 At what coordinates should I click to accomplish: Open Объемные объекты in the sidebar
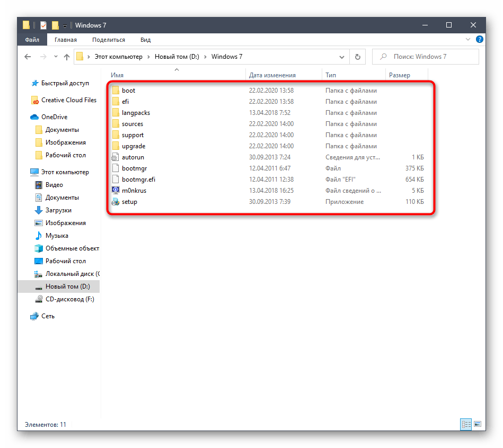[x=67, y=248]
